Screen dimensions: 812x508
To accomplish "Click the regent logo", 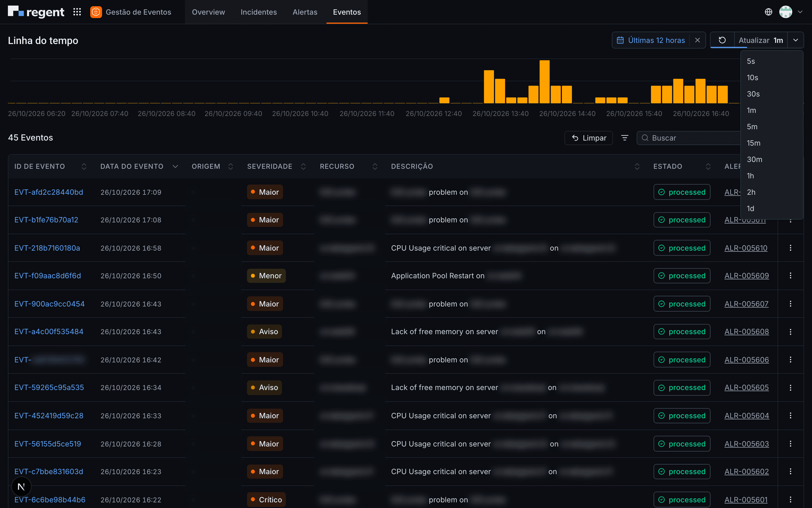I will click(x=36, y=12).
